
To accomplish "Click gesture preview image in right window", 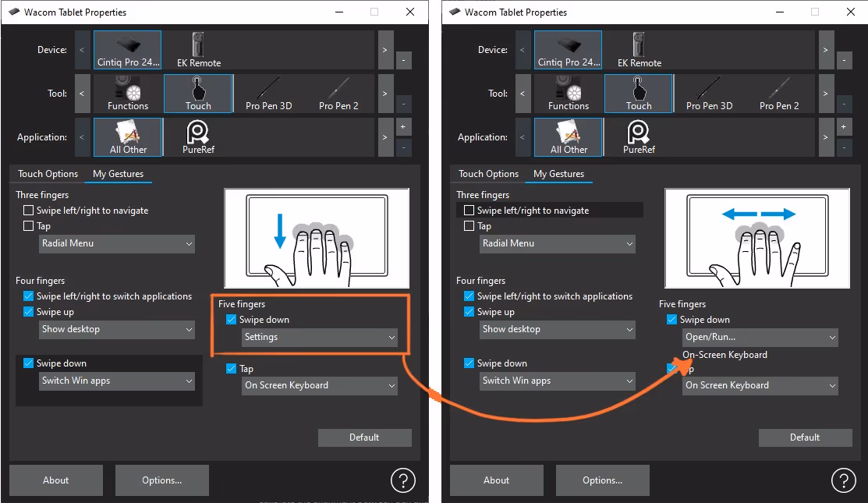I will tap(757, 238).
